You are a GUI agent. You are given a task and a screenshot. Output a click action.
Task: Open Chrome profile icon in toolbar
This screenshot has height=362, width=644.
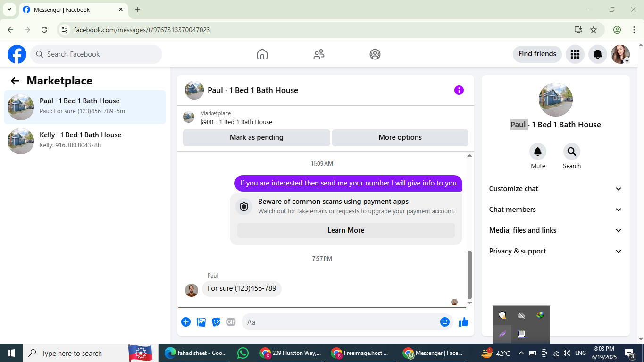click(617, 30)
